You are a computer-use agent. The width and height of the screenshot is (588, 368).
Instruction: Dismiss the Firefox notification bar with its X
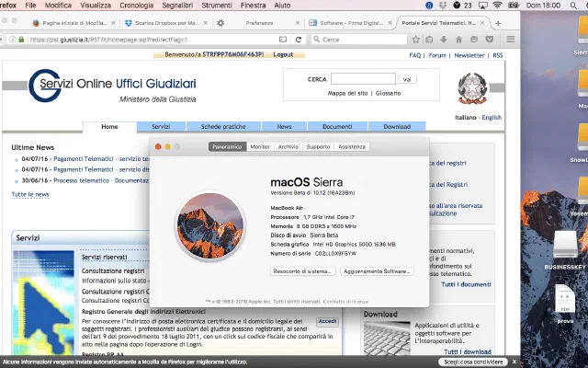[x=514, y=362]
